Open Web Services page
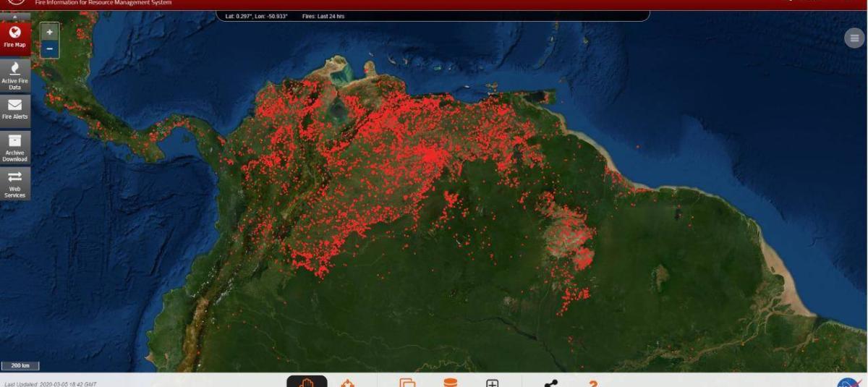Screen dimensions: 868x387 pos(15,184)
